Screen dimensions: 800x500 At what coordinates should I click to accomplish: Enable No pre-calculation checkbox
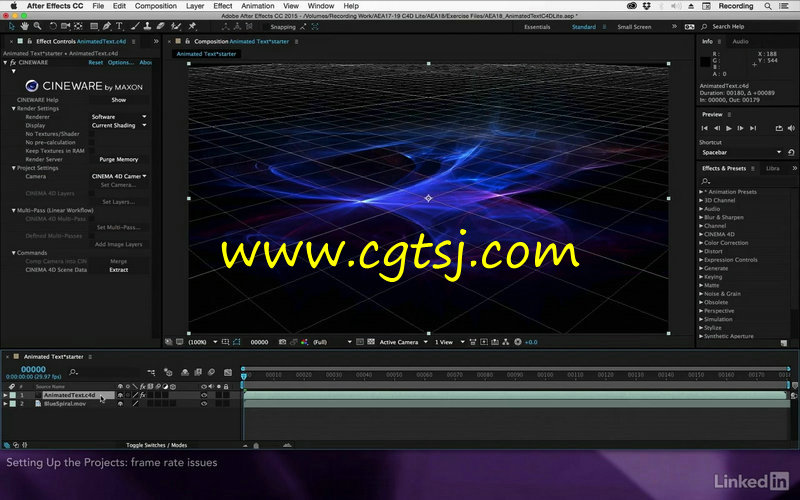point(92,143)
